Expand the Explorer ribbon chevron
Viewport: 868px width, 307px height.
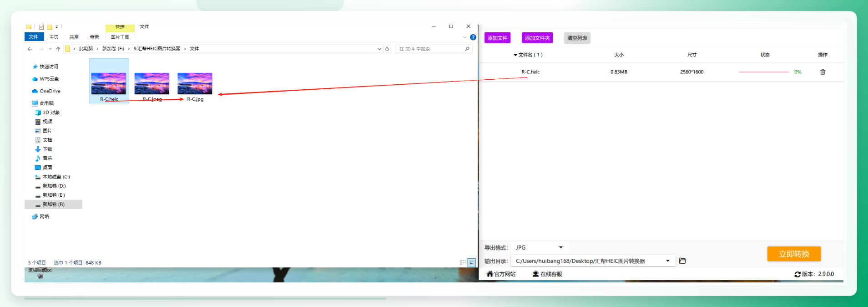click(x=464, y=37)
